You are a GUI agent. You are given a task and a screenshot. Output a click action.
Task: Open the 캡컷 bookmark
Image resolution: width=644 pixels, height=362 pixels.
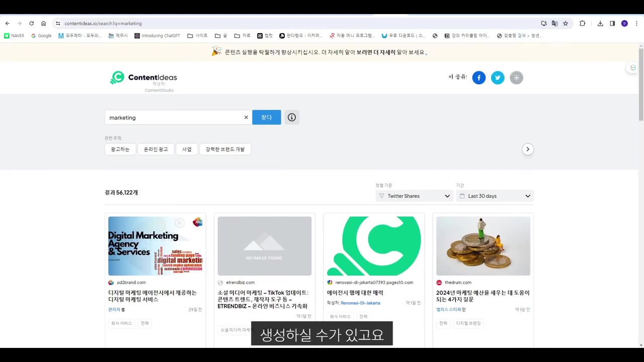pos(265,36)
